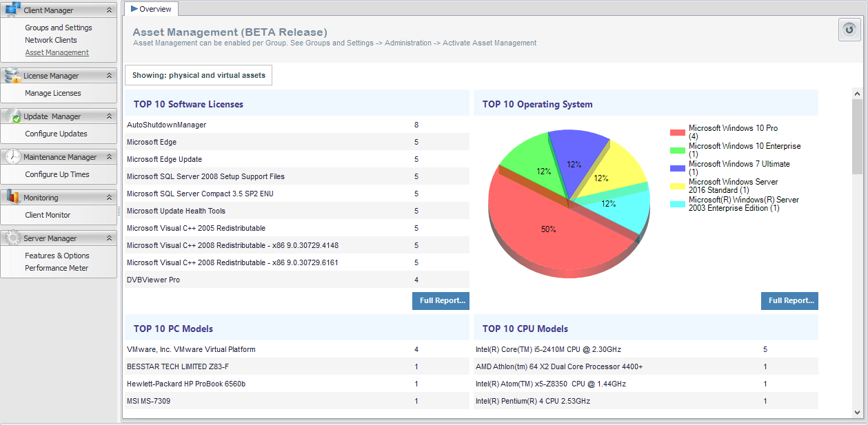Click the red Windows 10 Pro legend swatch
The height and width of the screenshot is (425, 868).
tap(677, 132)
